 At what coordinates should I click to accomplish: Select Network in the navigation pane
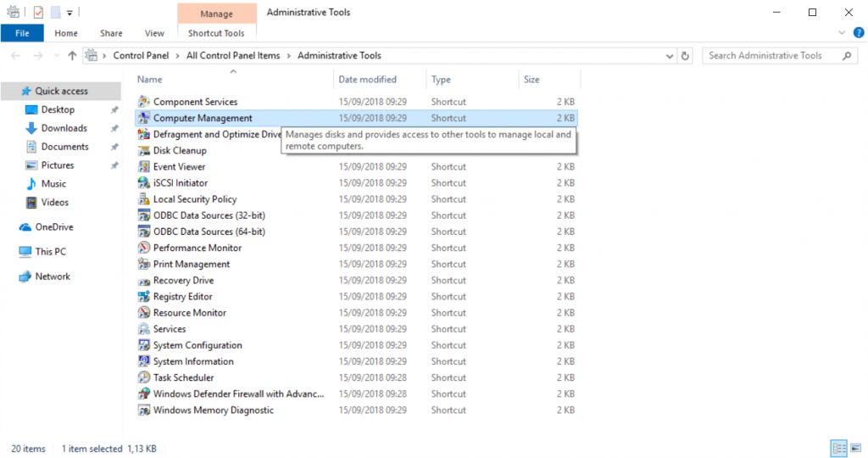pos(53,276)
